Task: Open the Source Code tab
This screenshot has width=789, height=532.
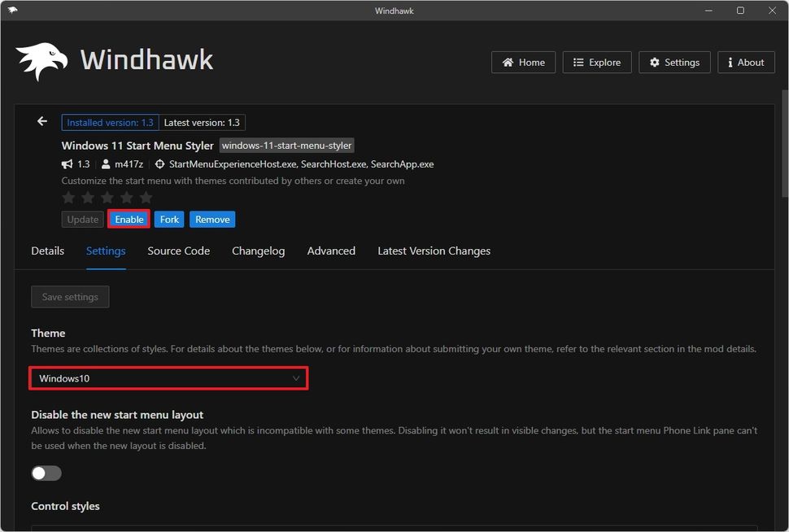Action: (x=178, y=251)
